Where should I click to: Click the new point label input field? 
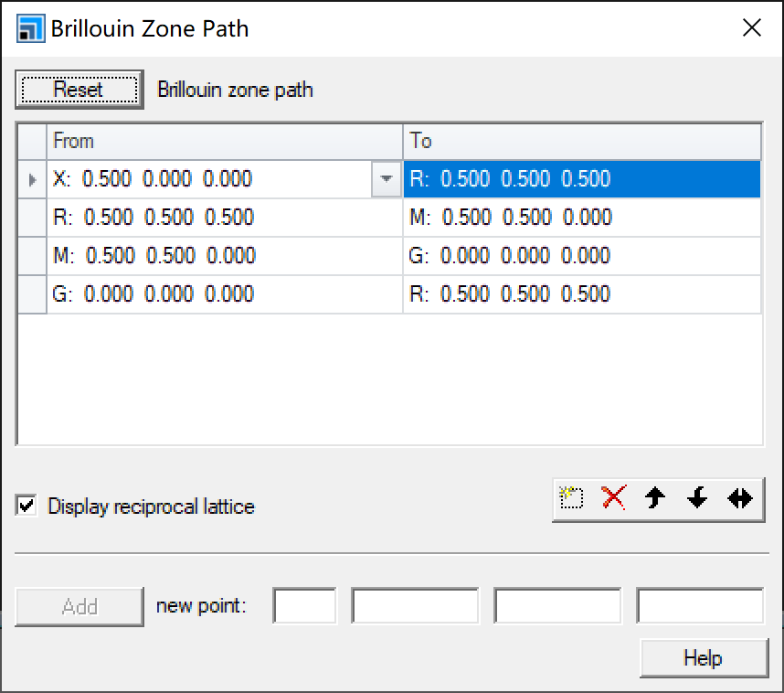305,606
